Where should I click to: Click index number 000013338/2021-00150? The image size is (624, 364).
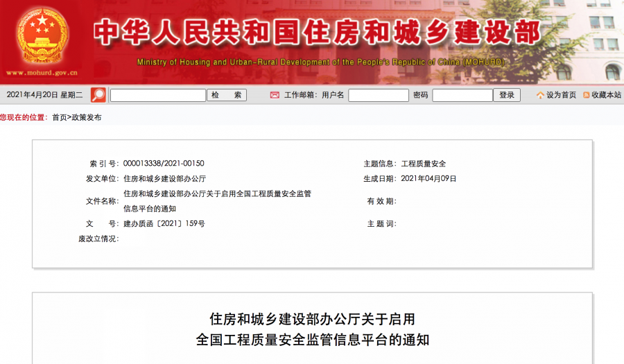click(x=164, y=164)
